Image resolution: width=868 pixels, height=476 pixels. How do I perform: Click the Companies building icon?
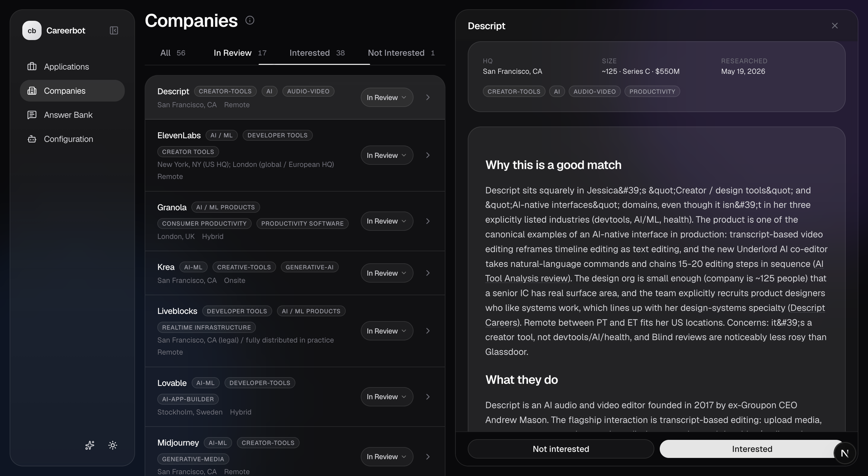[x=32, y=91]
